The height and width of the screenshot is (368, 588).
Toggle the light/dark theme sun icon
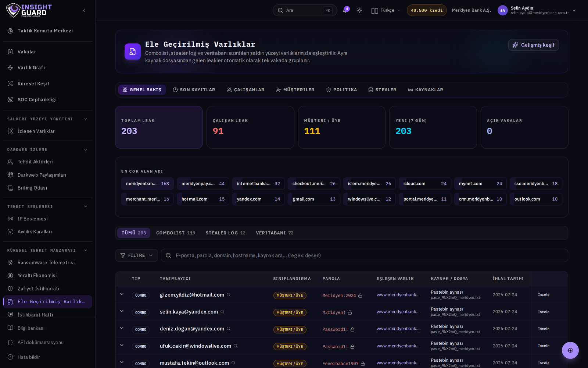click(x=359, y=10)
